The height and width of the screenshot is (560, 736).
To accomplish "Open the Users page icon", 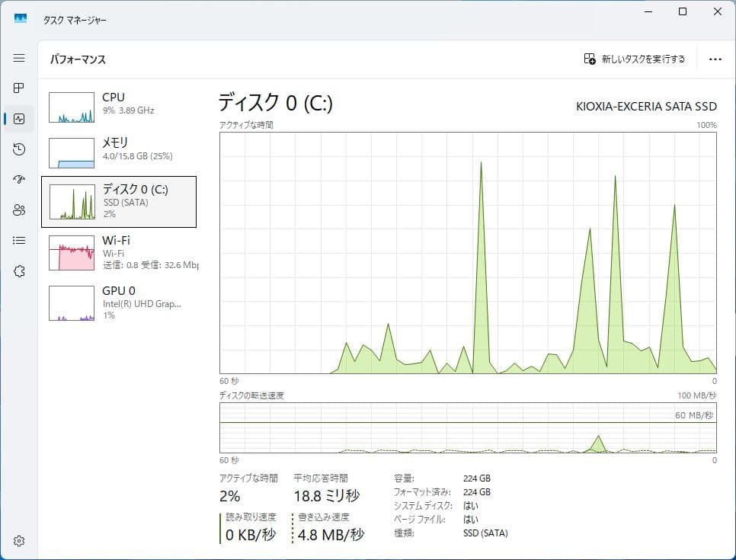I will click(x=18, y=210).
